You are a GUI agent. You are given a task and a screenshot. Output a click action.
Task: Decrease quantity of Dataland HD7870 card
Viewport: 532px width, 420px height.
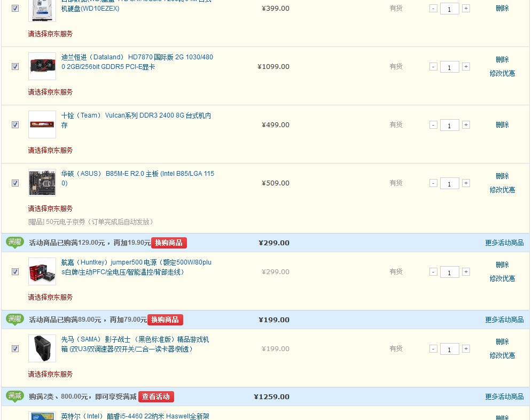point(433,67)
